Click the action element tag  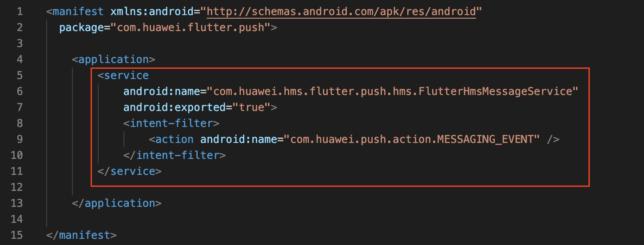point(171,139)
